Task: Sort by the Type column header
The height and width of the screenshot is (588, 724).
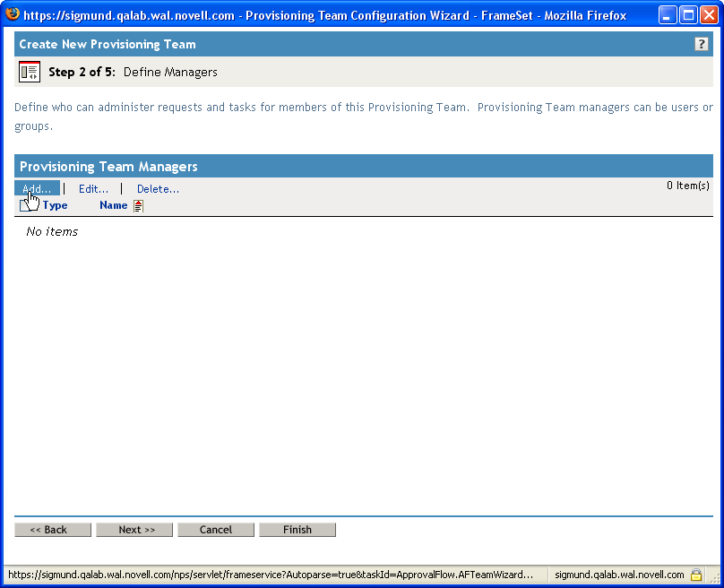Action: [55, 205]
